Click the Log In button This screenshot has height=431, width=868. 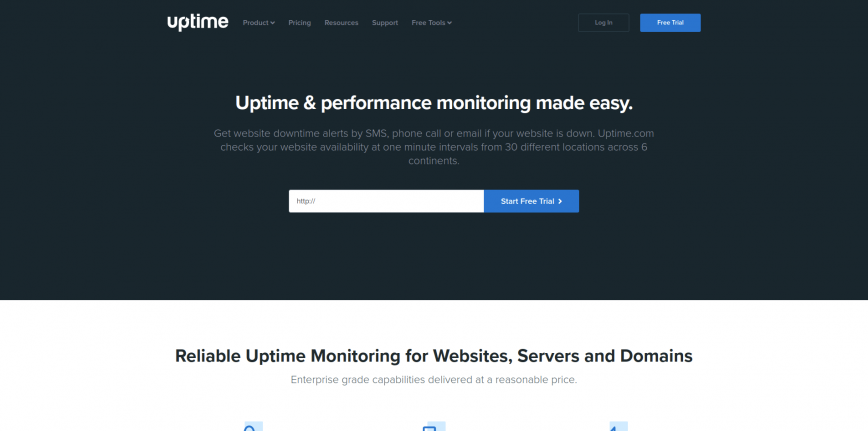[603, 23]
